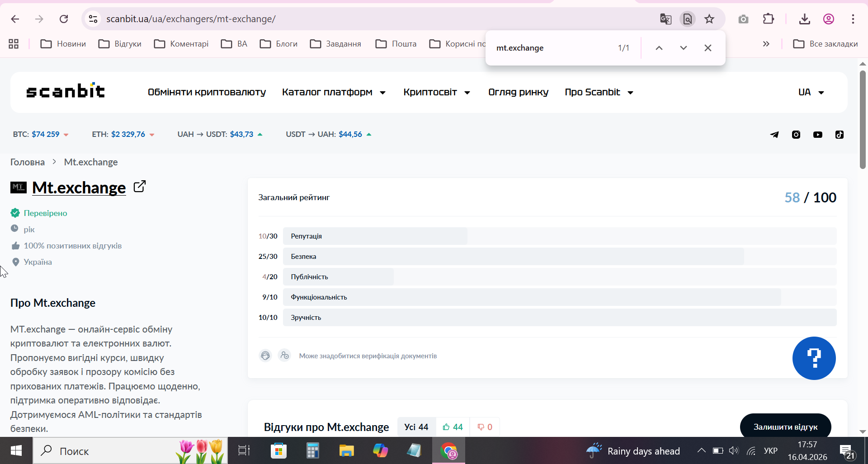Image resolution: width=868 pixels, height=464 pixels.
Task: Open the browser Downloads icon
Action: pyautogui.click(x=804, y=19)
